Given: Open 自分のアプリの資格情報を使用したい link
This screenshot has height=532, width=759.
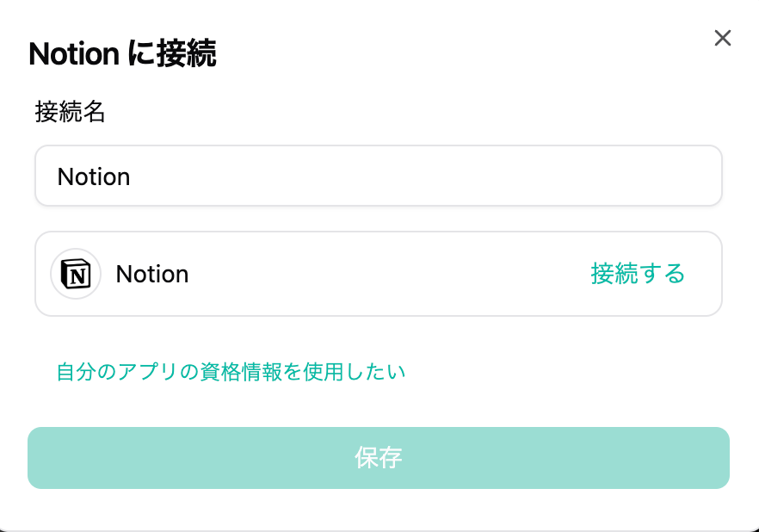Looking at the screenshot, I should [231, 372].
